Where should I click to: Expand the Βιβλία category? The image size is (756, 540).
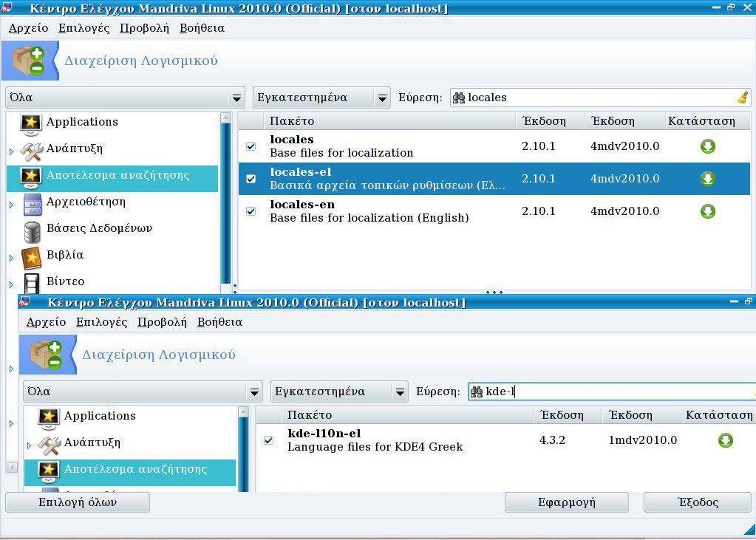click(12, 259)
